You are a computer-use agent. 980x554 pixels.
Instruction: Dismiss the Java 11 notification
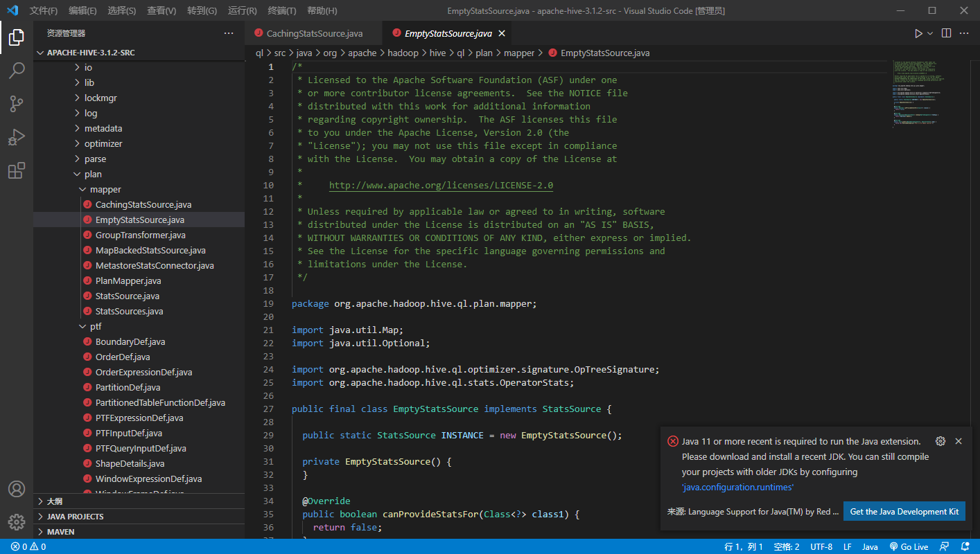[x=959, y=441]
